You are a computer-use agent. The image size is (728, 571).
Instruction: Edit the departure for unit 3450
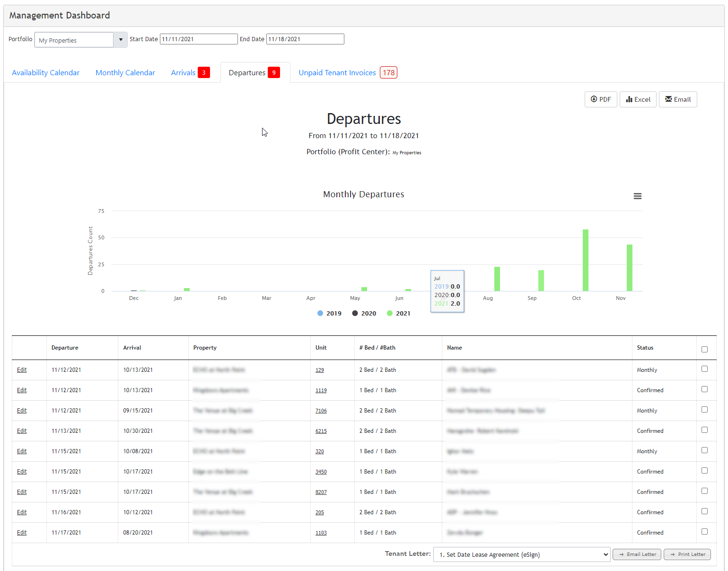22,472
